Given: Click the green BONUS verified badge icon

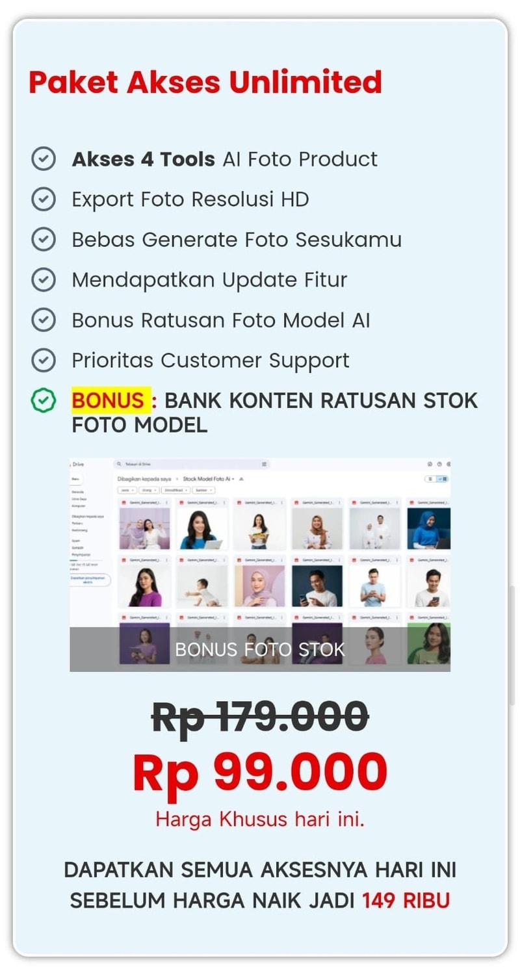Looking at the screenshot, I should pos(44,400).
